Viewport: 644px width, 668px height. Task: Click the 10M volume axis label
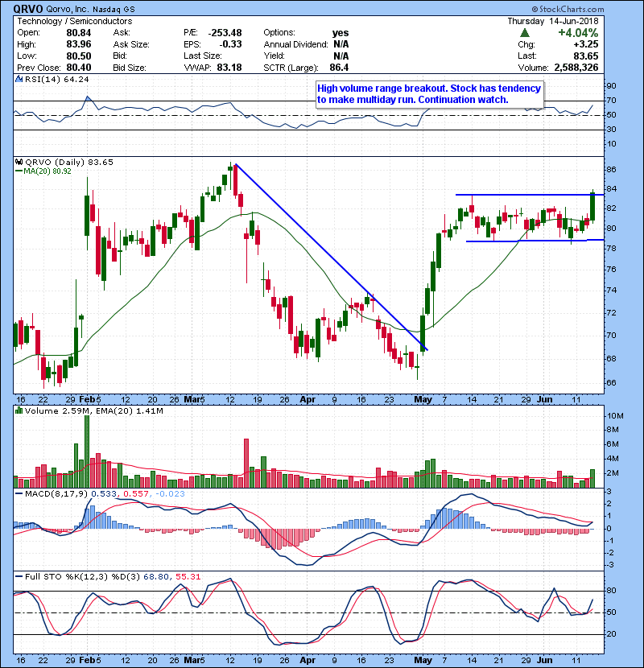click(615, 416)
